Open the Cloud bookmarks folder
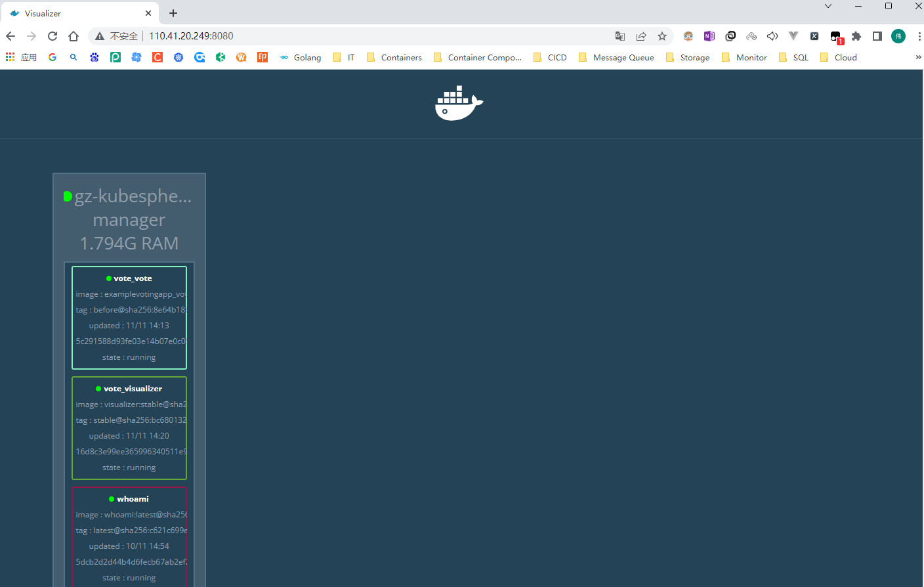This screenshot has height=587, width=924. click(x=838, y=57)
